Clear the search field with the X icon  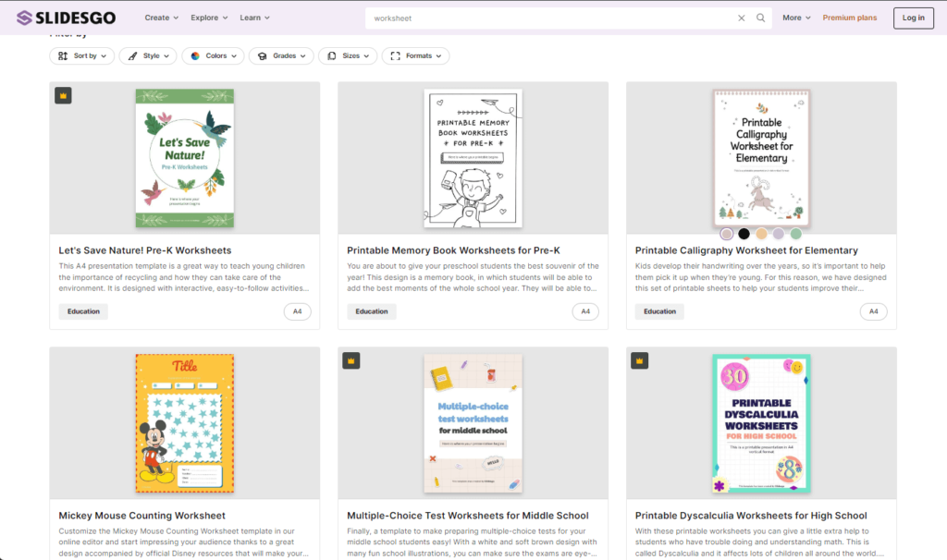(x=741, y=18)
